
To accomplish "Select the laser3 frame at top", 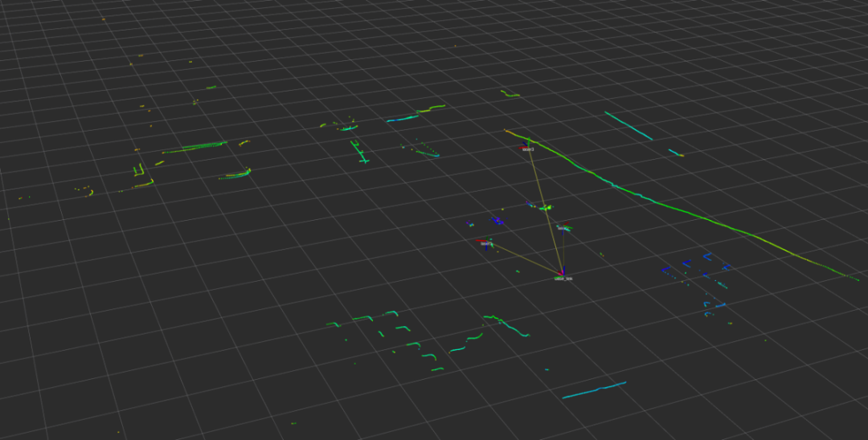I will (527, 149).
